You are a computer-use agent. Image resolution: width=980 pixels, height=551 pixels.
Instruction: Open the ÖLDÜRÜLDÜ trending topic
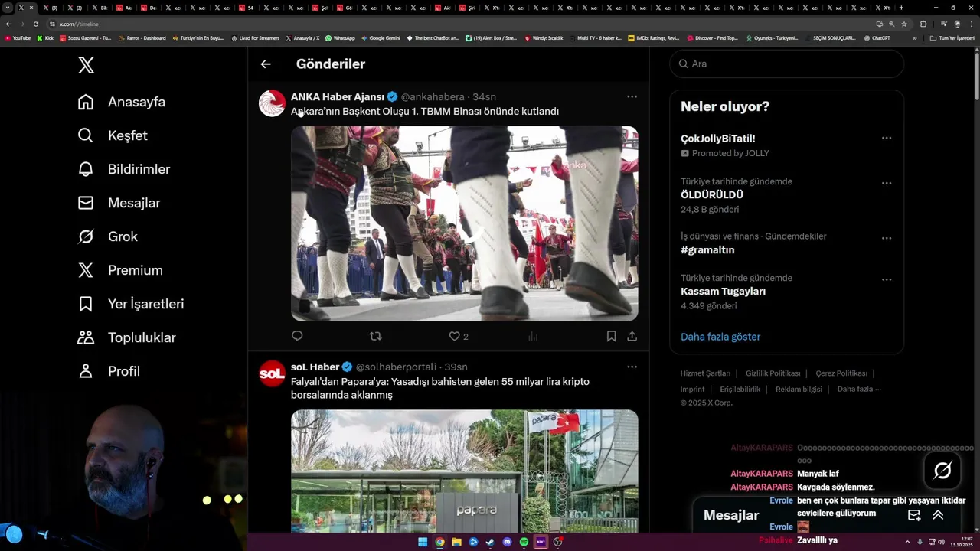coord(712,195)
